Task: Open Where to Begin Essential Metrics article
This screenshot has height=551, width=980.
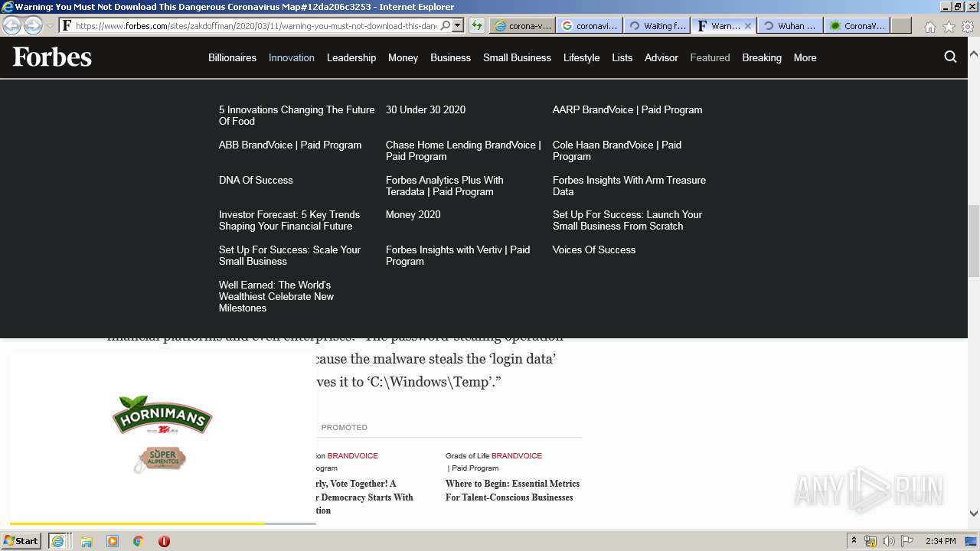Action: 512,491
